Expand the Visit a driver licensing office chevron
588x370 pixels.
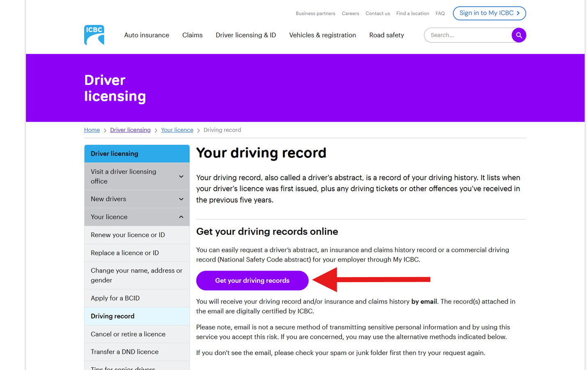(x=181, y=176)
